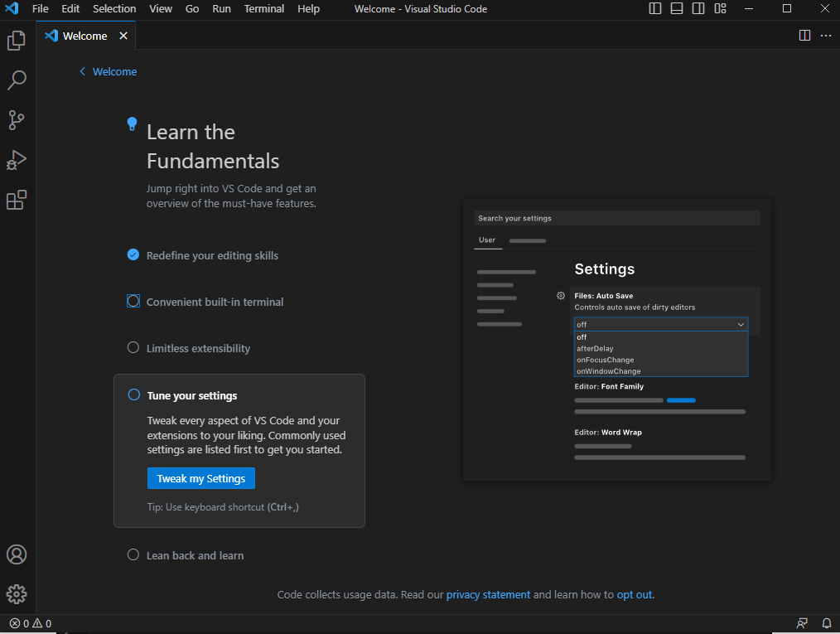Toggle Limitless extensibility step checkbox
This screenshot has width=840, height=634.
click(x=133, y=347)
